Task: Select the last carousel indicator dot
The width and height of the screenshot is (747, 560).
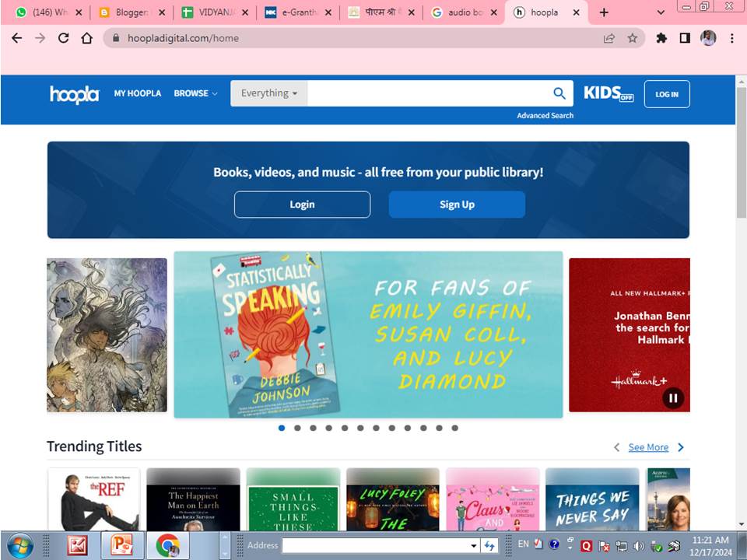Action: [455, 428]
